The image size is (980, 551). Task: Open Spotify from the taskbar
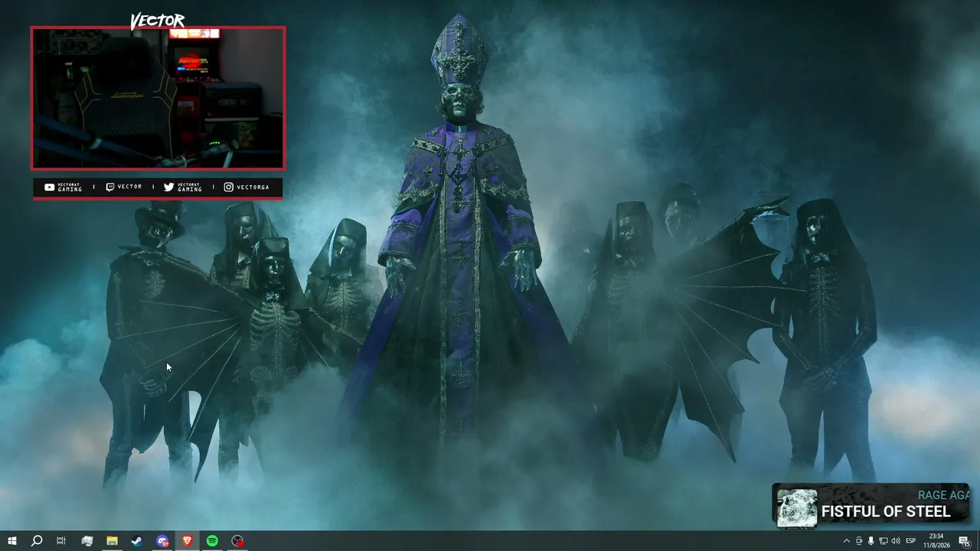click(x=212, y=541)
